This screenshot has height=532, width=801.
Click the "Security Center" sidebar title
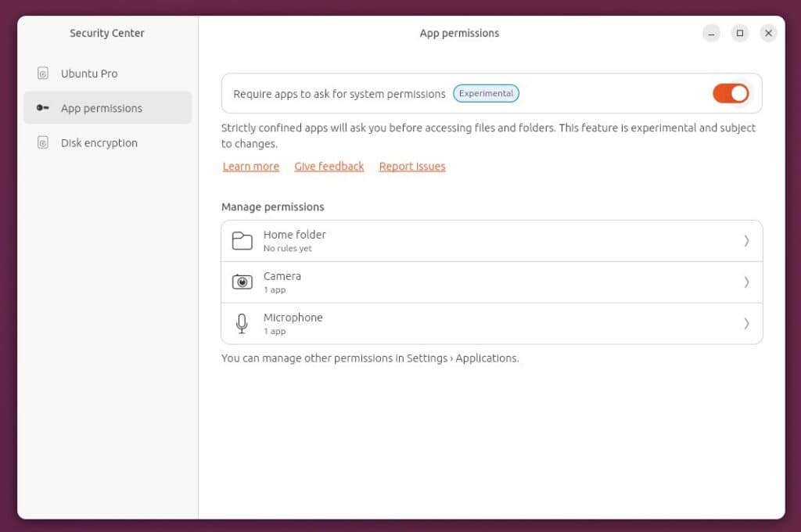pyautogui.click(x=106, y=33)
